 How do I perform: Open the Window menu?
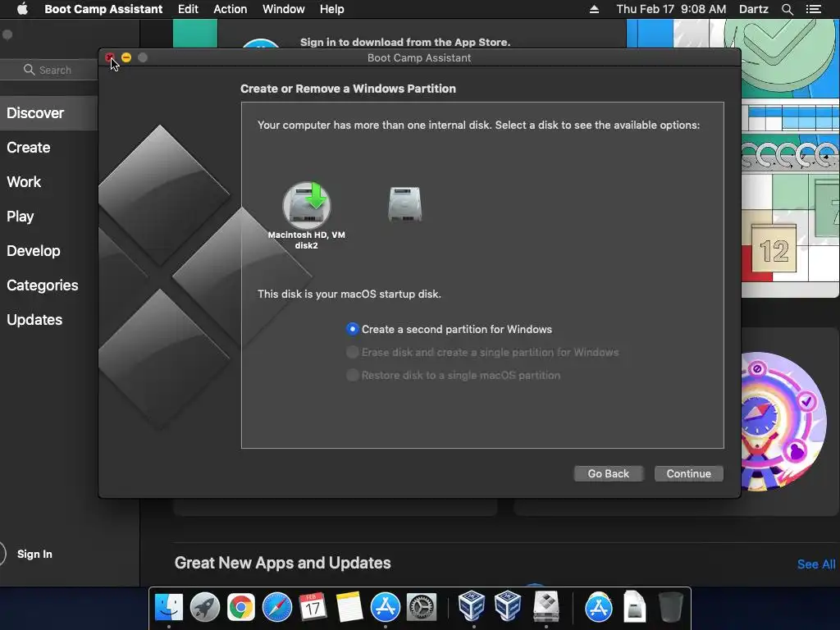pos(283,9)
